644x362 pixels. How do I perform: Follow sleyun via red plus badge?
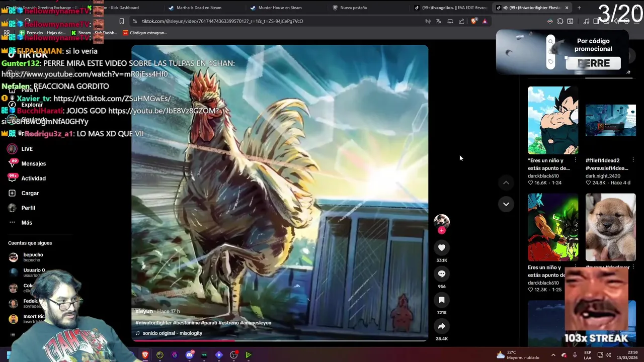coord(441,230)
